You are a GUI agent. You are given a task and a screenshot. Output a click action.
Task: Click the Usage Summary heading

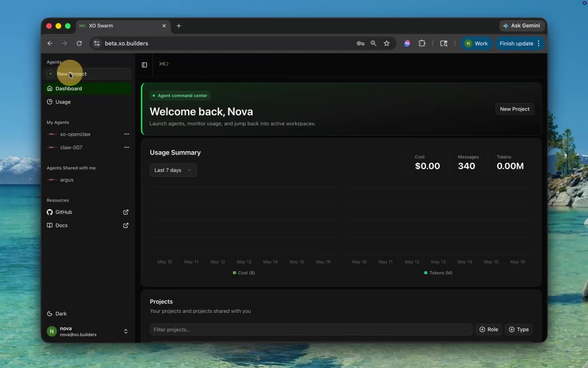coord(175,153)
